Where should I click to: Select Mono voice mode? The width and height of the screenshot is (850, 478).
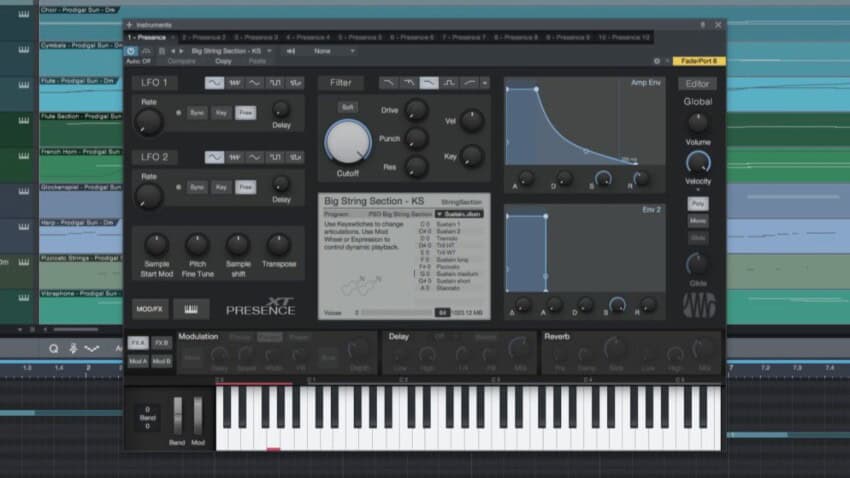click(x=698, y=221)
